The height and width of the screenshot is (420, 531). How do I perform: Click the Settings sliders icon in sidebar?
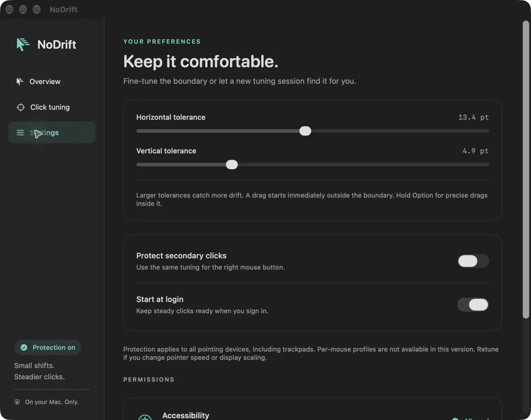pos(20,133)
